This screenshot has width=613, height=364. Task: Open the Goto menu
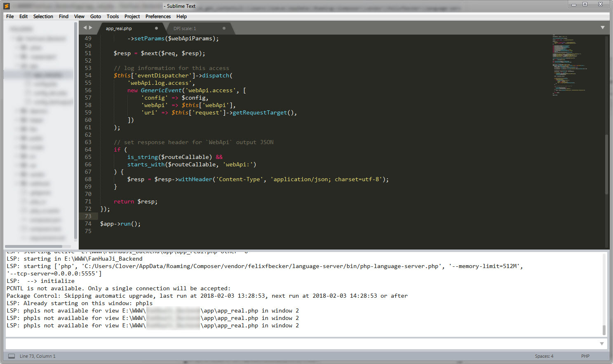pos(96,16)
